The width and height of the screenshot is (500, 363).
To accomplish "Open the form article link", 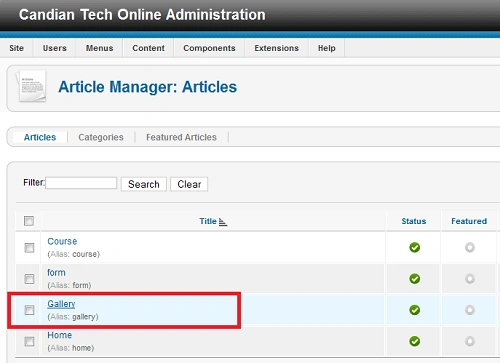I will point(56,273).
